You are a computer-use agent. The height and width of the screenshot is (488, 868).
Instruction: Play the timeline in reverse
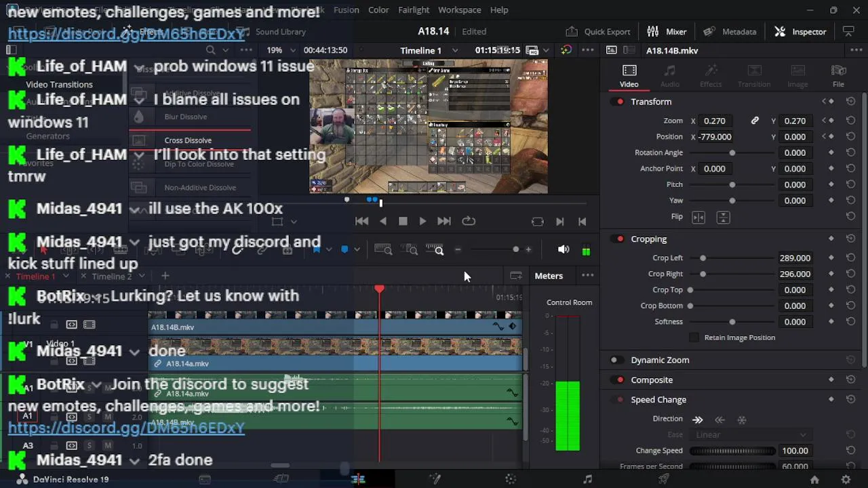pyautogui.click(x=383, y=221)
